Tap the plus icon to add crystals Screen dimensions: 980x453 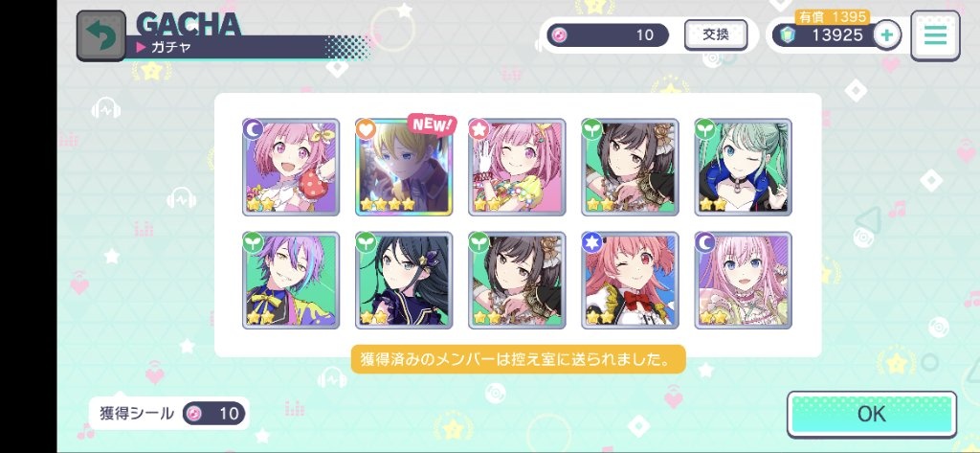(x=886, y=34)
